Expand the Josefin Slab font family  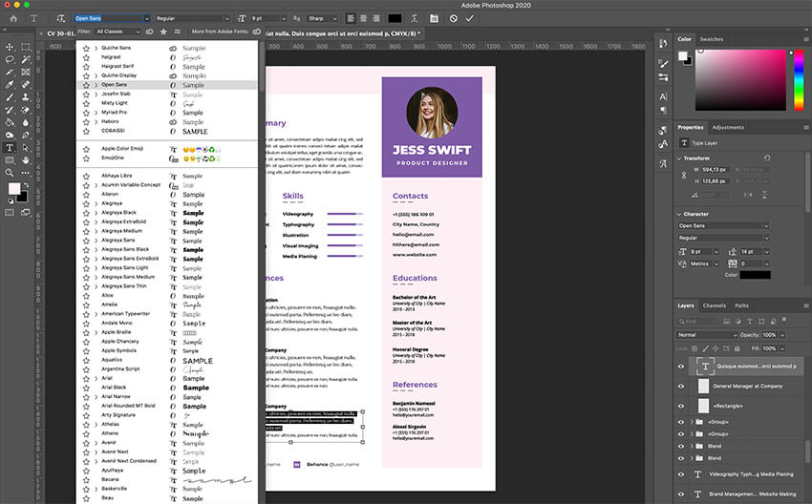[96, 94]
